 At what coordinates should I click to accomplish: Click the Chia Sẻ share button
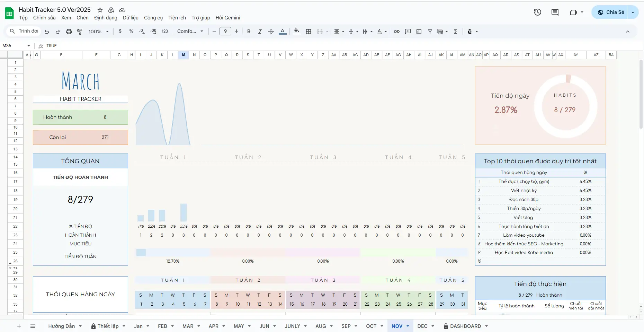611,12
